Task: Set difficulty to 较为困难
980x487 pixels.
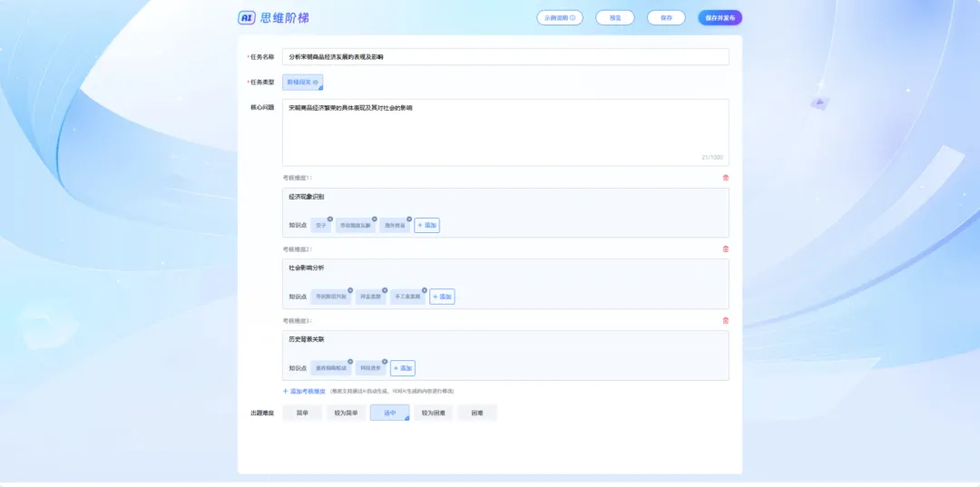Action: (434, 413)
